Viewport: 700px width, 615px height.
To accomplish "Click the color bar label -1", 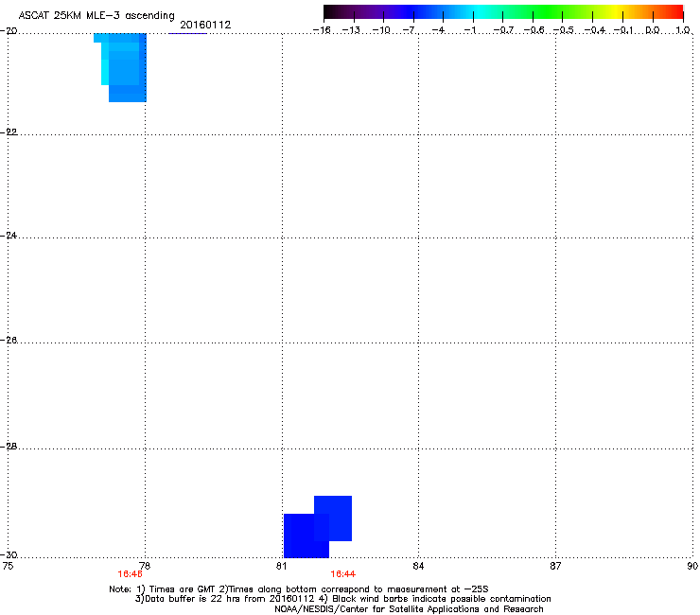I will 470,30.
